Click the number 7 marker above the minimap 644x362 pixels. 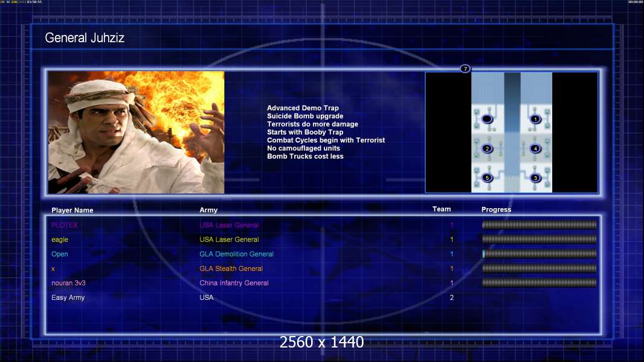click(465, 68)
